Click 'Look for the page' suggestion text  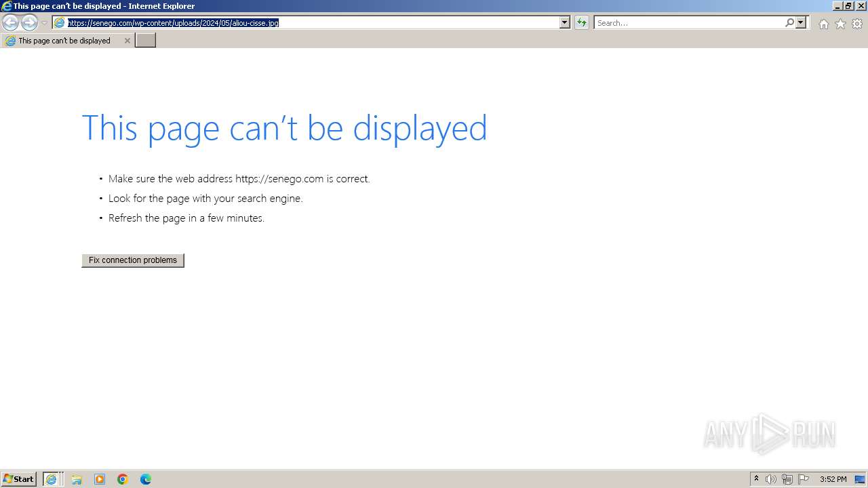point(205,199)
